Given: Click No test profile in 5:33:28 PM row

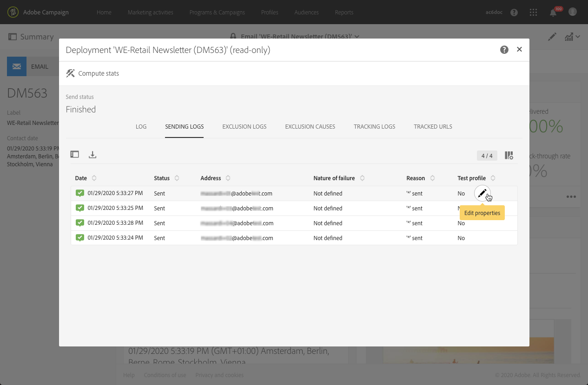Looking at the screenshot, I should click(x=461, y=223).
